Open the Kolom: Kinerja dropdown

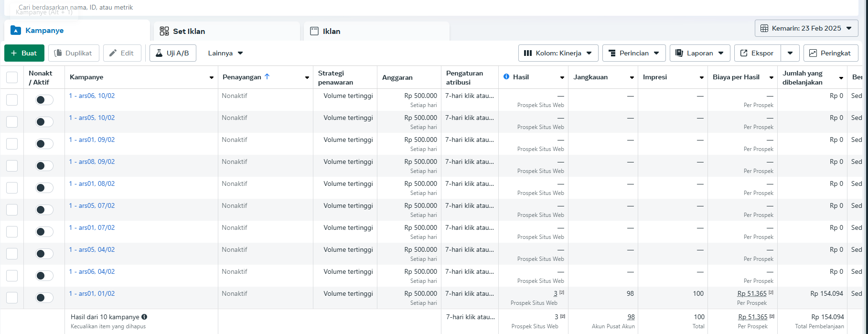point(558,53)
